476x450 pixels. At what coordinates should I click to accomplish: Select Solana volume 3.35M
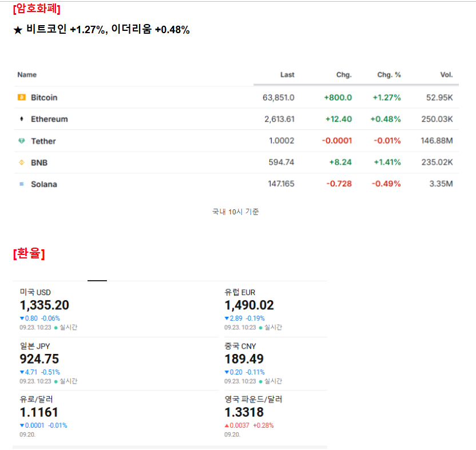(441, 184)
